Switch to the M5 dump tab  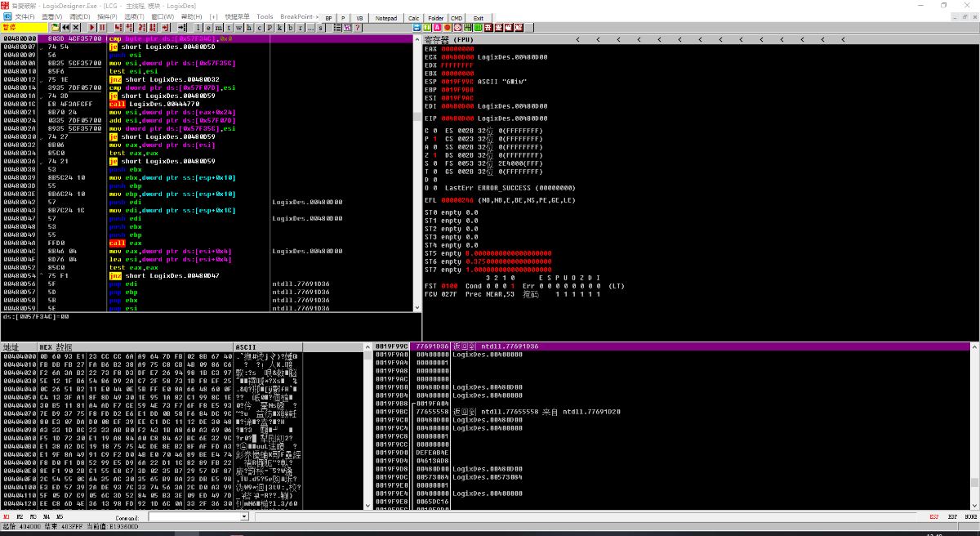click(60, 516)
